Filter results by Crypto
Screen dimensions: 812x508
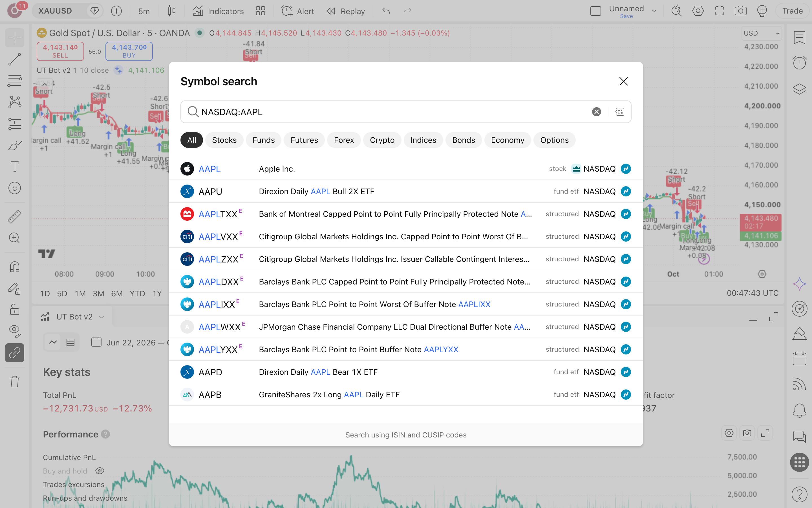click(382, 140)
